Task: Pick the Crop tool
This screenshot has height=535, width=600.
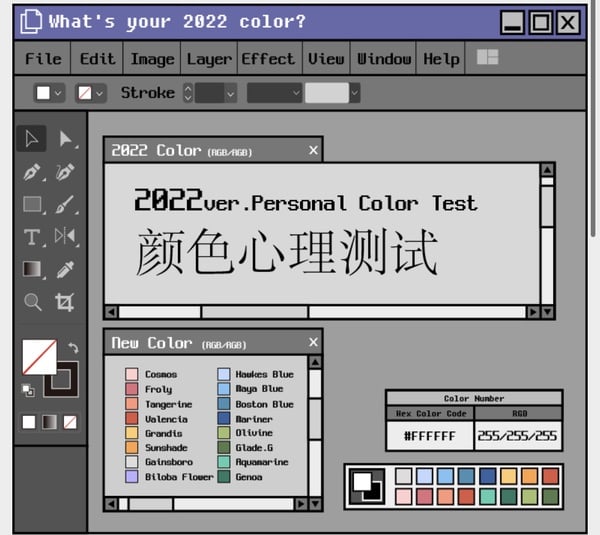Action: (x=64, y=302)
